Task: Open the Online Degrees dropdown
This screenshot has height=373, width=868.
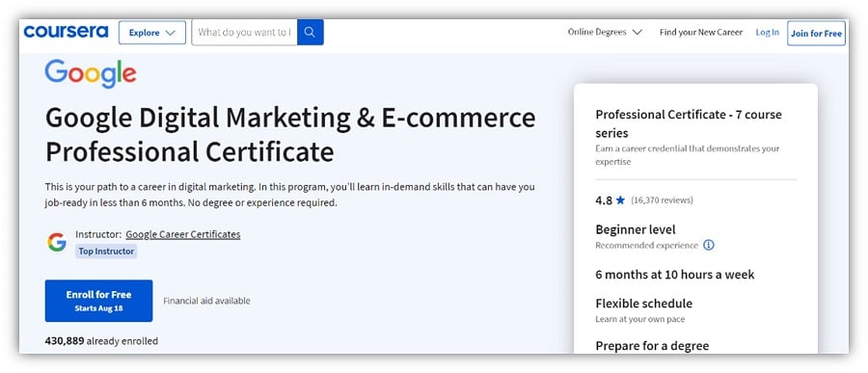Action: pyautogui.click(x=605, y=32)
